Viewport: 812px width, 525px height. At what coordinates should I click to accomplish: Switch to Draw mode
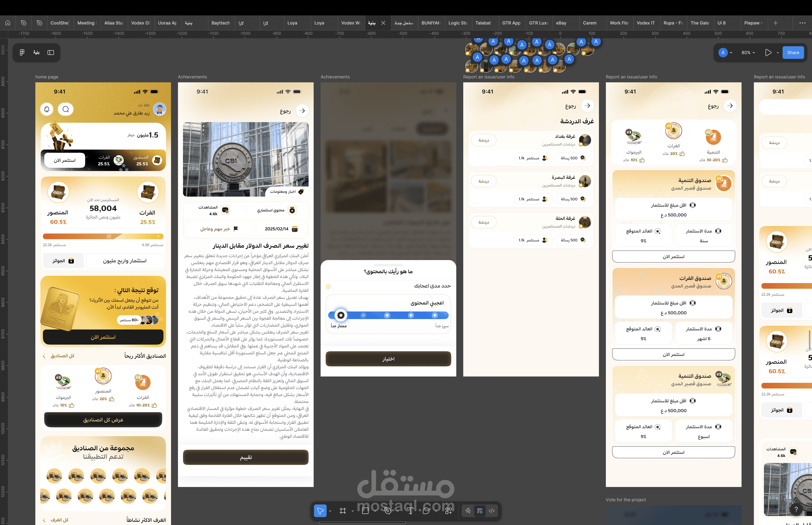pos(468,511)
